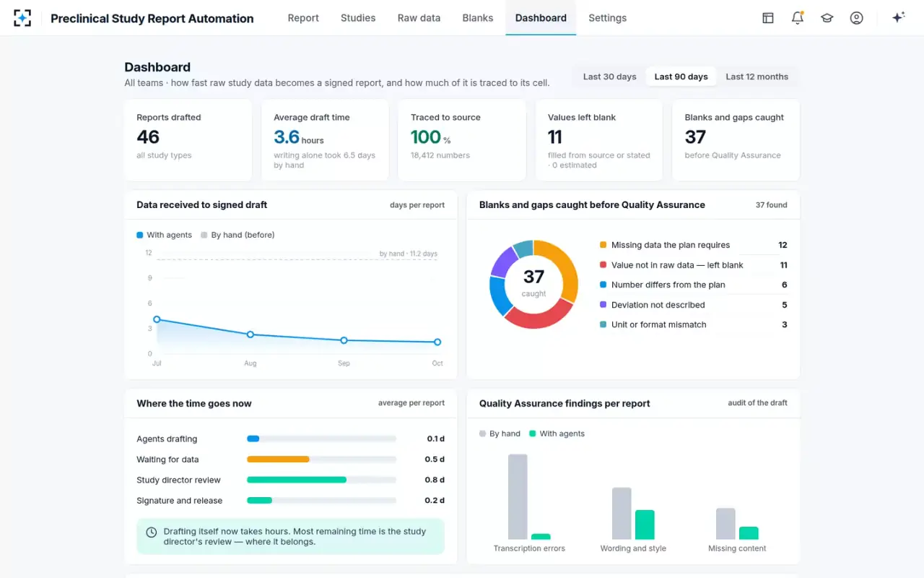Open the layout panel icon
The image size is (924, 578).
768,18
